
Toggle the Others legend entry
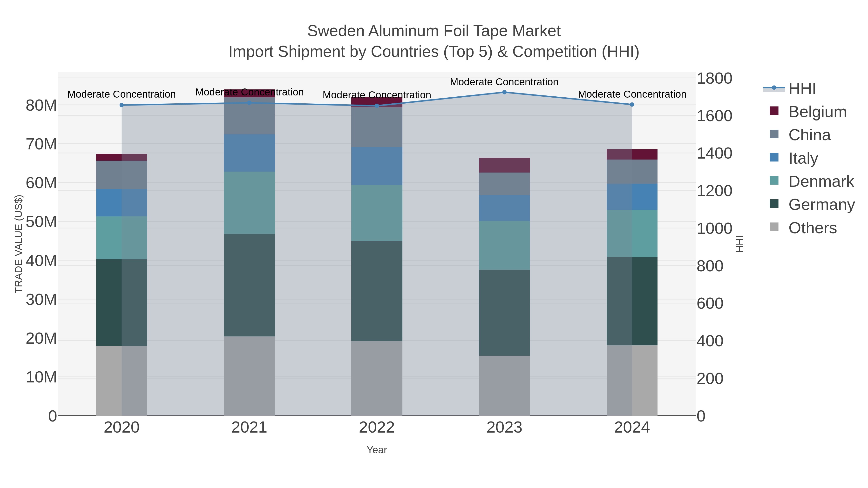coord(803,228)
